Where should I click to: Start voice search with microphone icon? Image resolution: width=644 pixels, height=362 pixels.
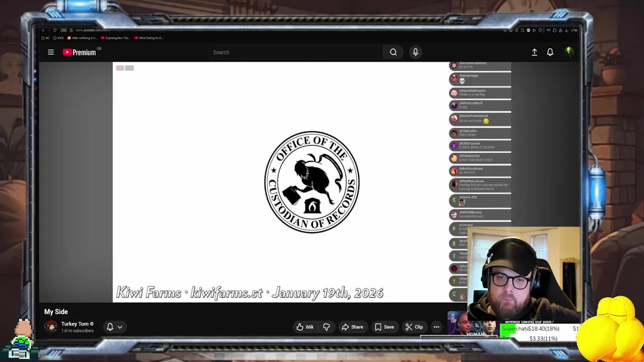(x=416, y=52)
